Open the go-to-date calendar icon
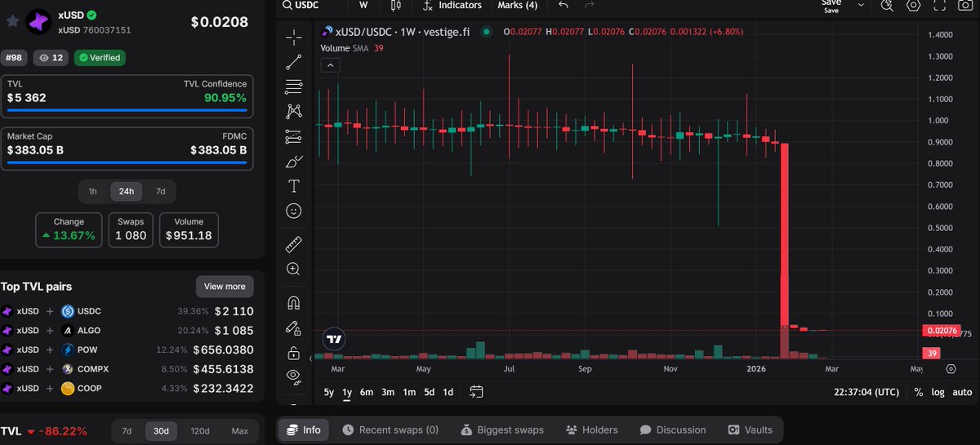Image resolution: width=980 pixels, height=445 pixels. [x=476, y=392]
